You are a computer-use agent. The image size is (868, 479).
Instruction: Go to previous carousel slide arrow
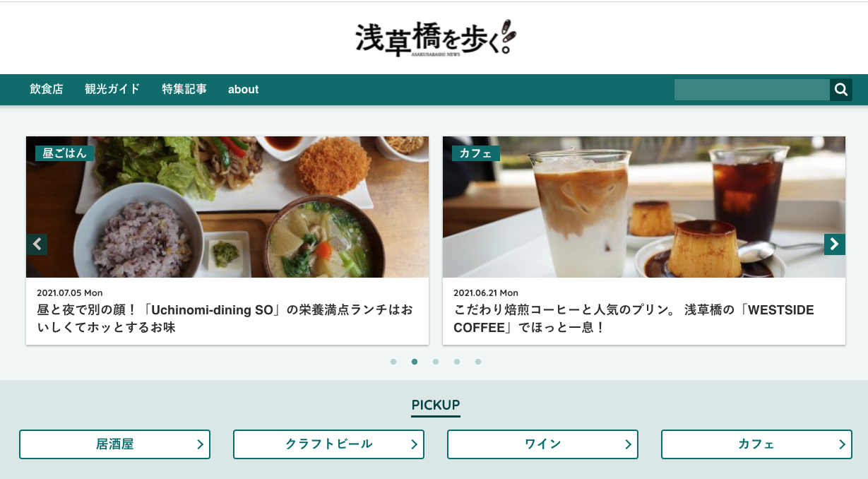pos(37,244)
